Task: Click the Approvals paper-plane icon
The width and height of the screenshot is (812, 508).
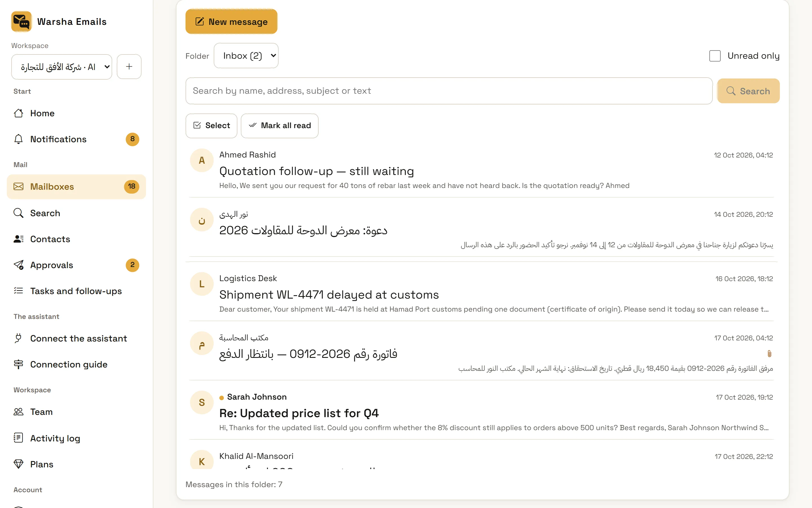Action: [18, 265]
